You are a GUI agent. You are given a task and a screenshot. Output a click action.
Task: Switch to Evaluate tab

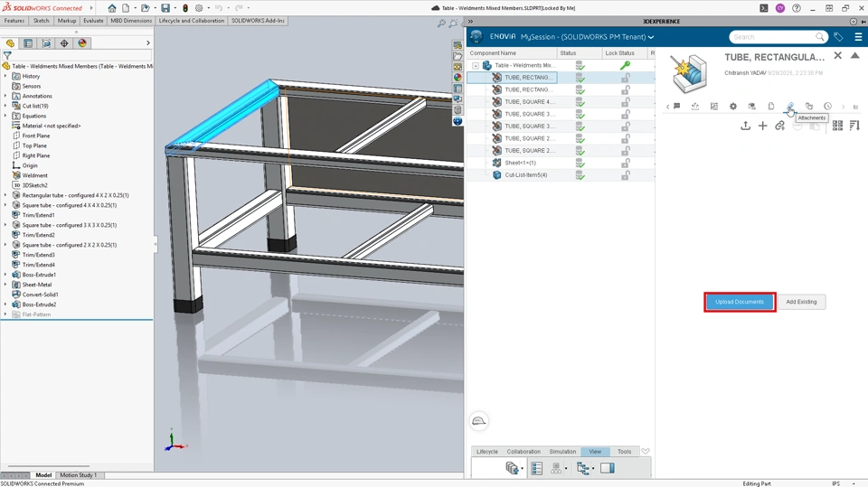pos(93,21)
